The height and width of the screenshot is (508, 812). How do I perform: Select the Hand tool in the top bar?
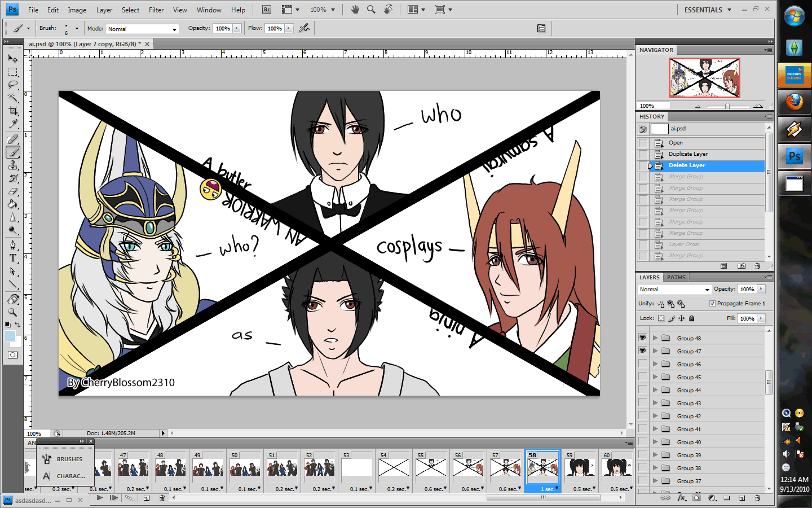tap(355, 10)
